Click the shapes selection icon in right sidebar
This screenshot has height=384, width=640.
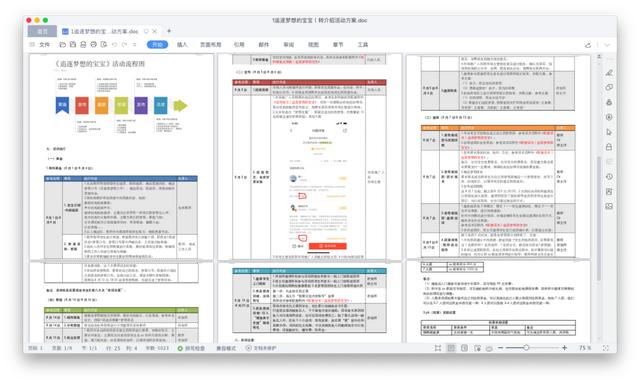pos(609,87)
